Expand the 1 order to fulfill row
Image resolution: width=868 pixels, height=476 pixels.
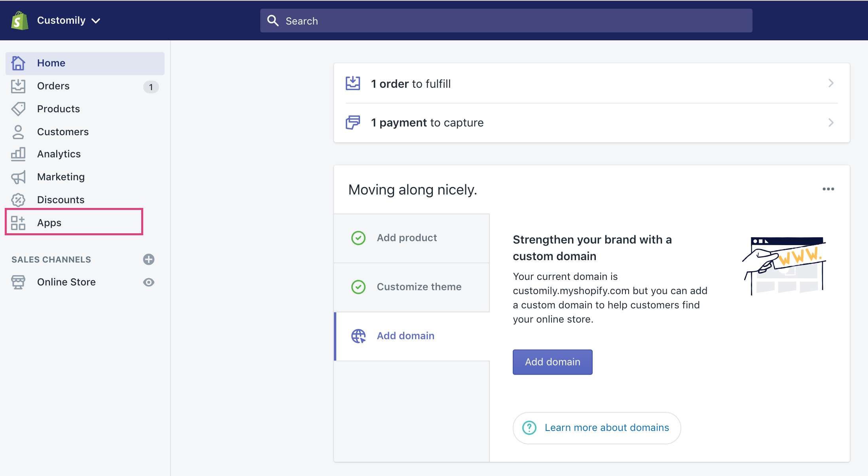click(x=591, y=84)
